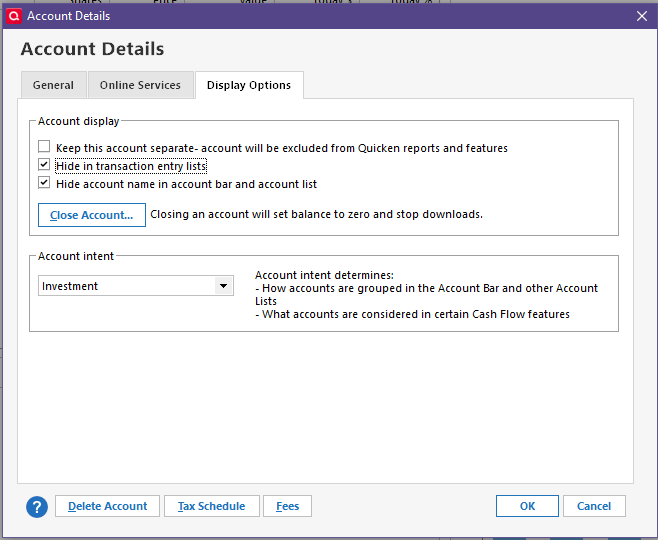Uncheck Hide account name in account bar
The width and height of the screenshot is (658, 540).
(x=44, y=183)
